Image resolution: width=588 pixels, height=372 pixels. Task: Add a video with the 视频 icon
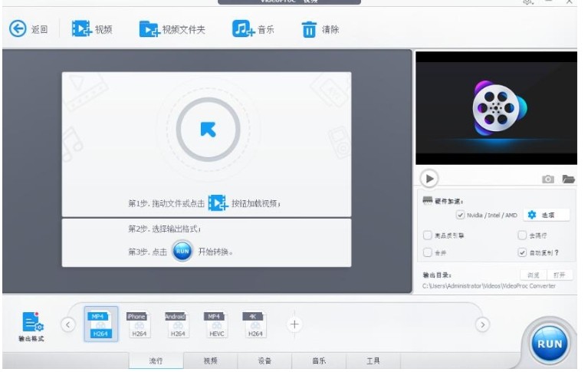81,29
